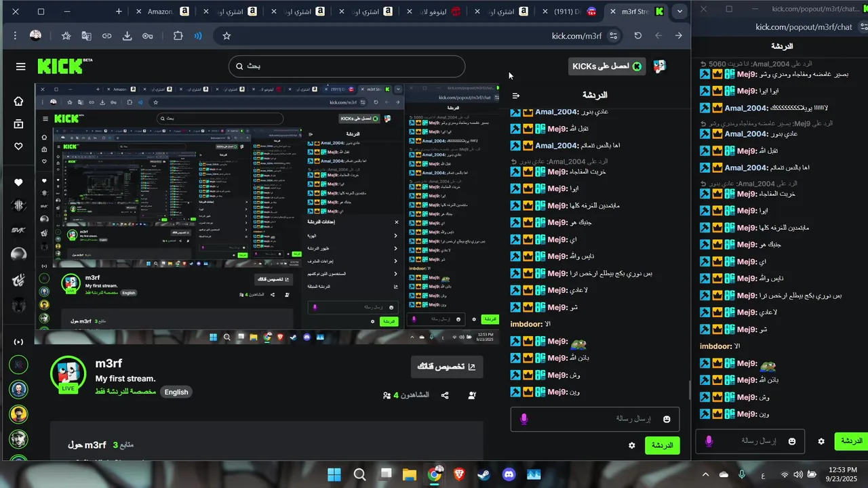Viewport: 868px width, 488px height.
Task: Open Discord from the taskbar
Action: [509, 474]
